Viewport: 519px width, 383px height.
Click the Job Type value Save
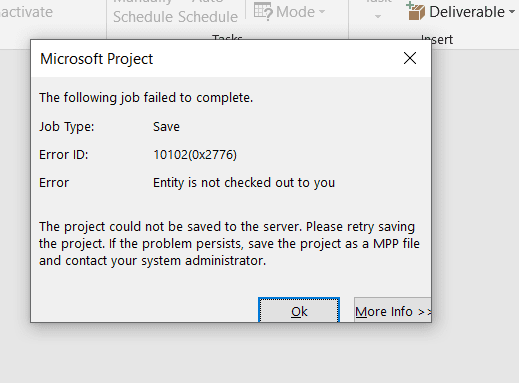166,127
